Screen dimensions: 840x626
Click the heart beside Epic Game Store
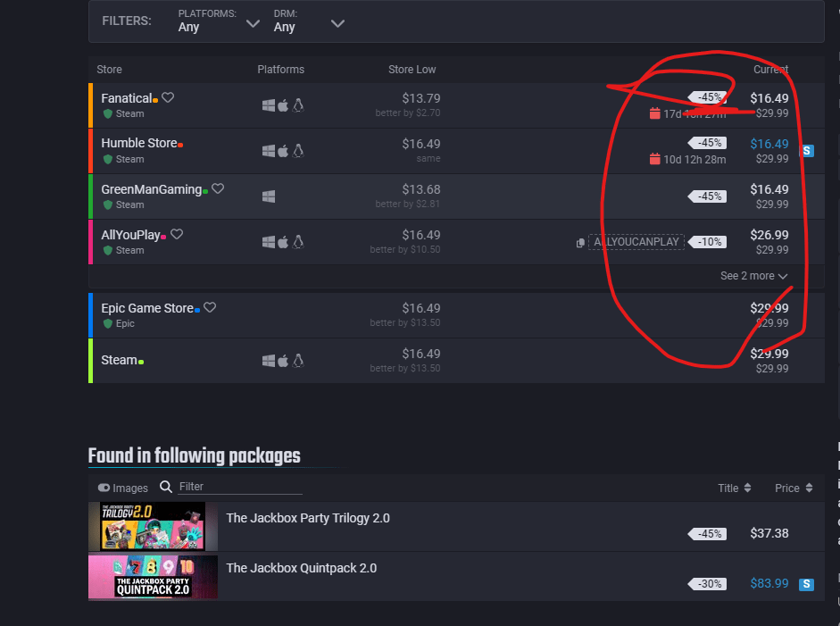(210, 307)
